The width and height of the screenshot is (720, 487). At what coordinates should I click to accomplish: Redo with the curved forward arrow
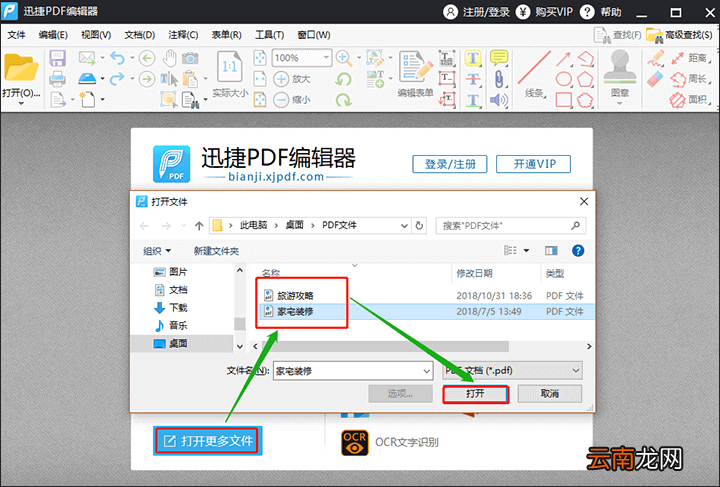pyautogui.click(x=117, y=78)
